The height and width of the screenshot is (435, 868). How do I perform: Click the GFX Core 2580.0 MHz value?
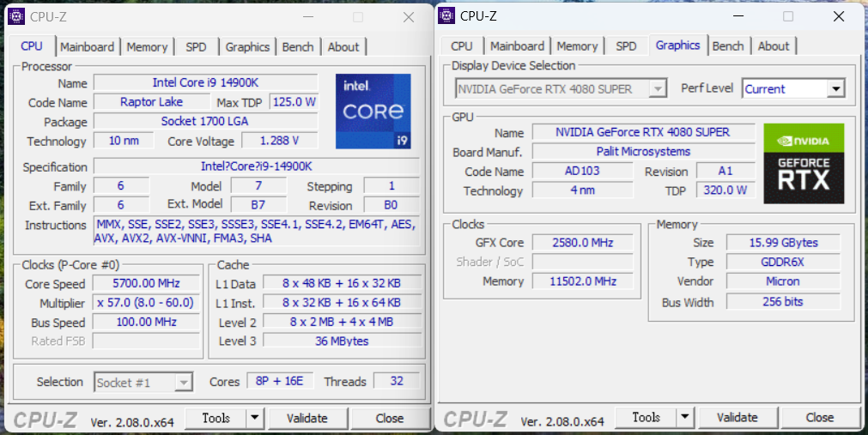[582, 242]
